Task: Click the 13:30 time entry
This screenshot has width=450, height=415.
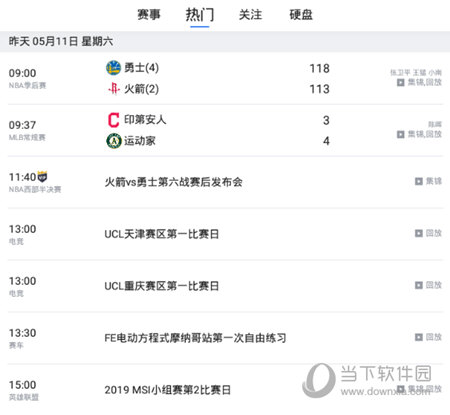Action: tap(22, 333)
